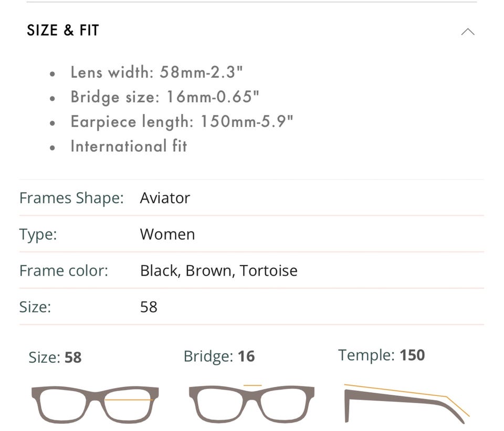This screenshot has width=504, height=431.
Task: Click the size value 58 in table
Action: (x=149, y=307)
